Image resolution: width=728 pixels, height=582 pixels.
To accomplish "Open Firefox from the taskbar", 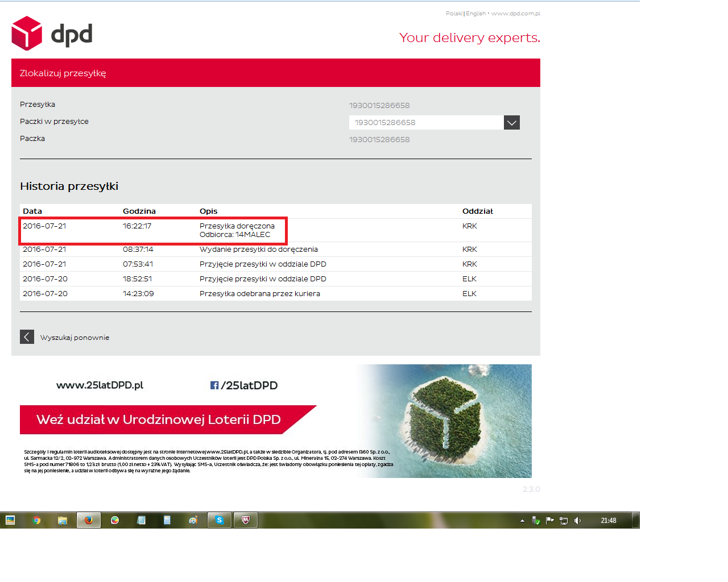I will (89, 520).
